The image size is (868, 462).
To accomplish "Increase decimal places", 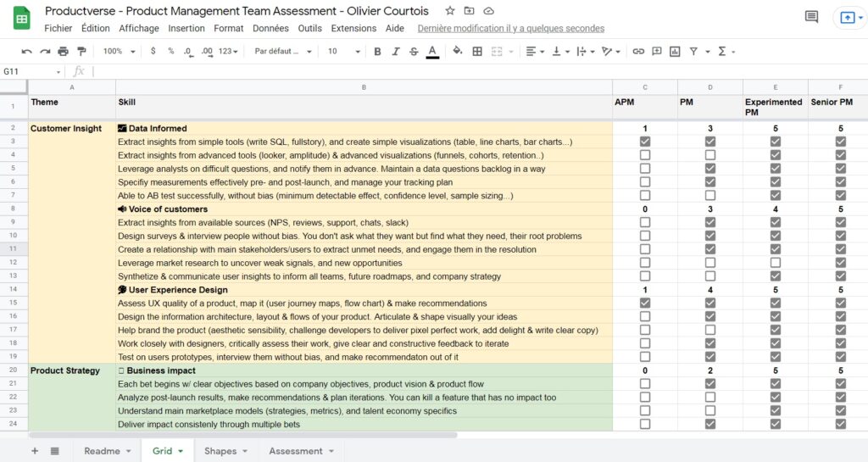I will [x=207, y=52].
